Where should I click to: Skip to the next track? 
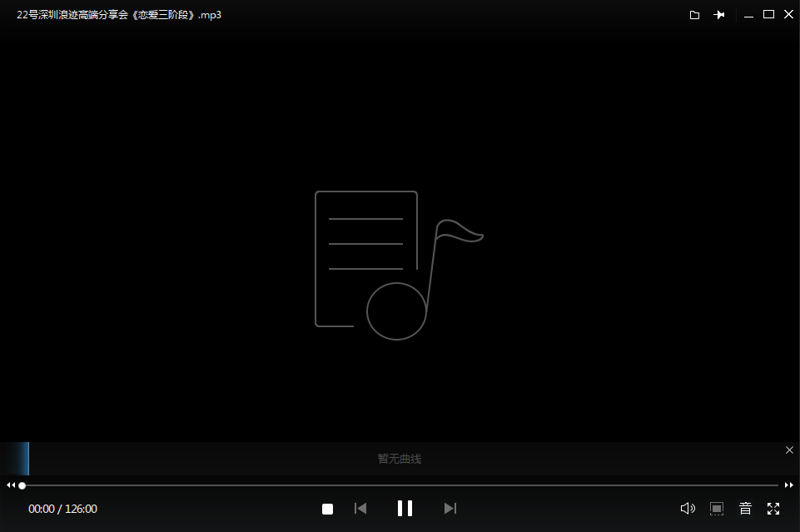450,509
